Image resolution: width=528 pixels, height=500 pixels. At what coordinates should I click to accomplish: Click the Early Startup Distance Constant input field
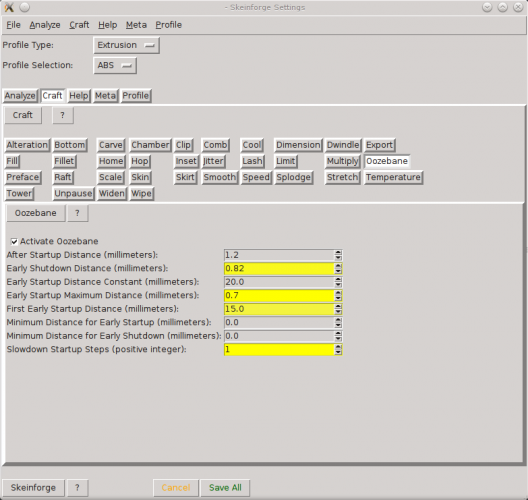click(279, 282)
